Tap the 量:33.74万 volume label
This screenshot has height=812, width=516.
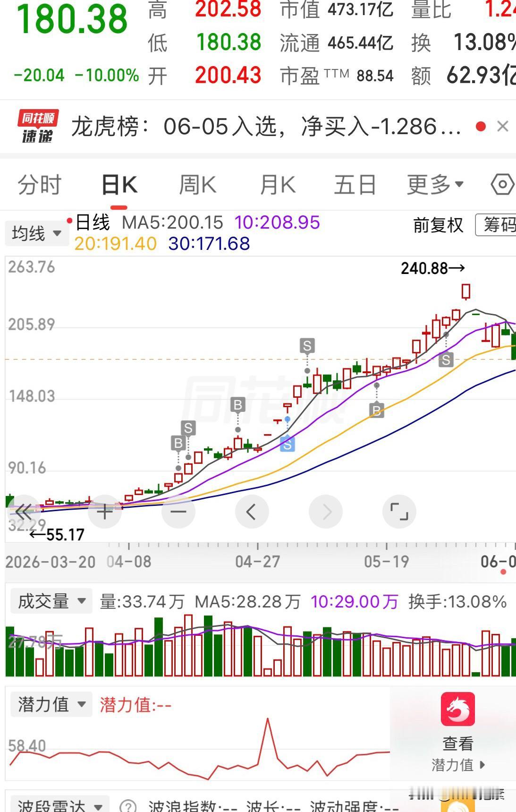pos(142,602)
